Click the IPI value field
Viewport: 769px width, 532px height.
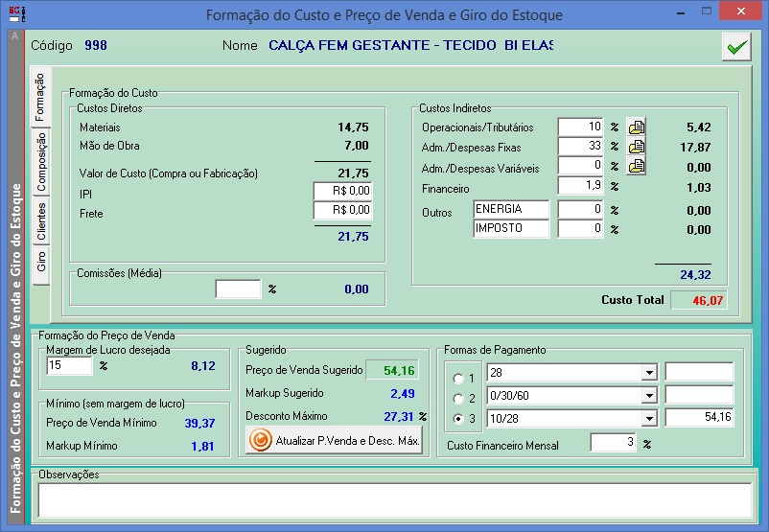click(342, 192)
